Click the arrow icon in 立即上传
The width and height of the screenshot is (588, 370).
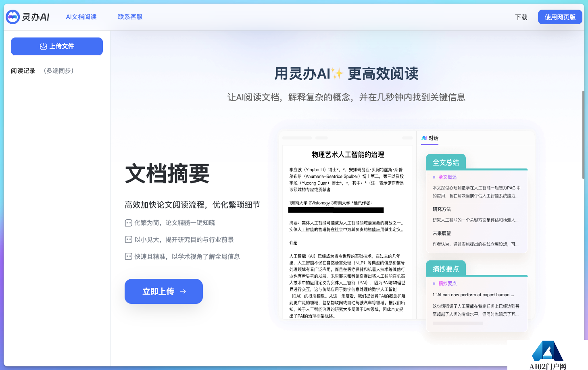click(x=183, y=291)
